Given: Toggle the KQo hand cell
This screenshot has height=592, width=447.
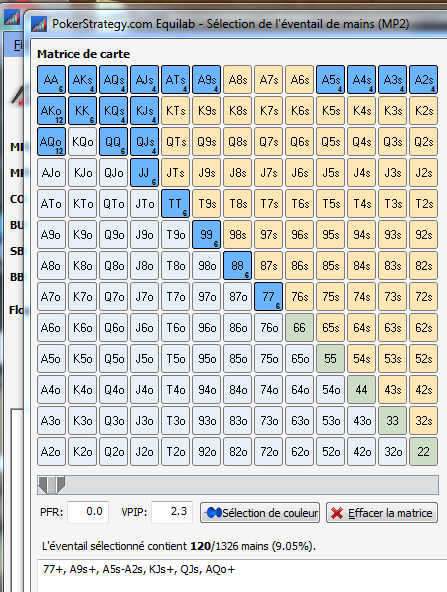Looking at the screenshot, I should 82,142.
